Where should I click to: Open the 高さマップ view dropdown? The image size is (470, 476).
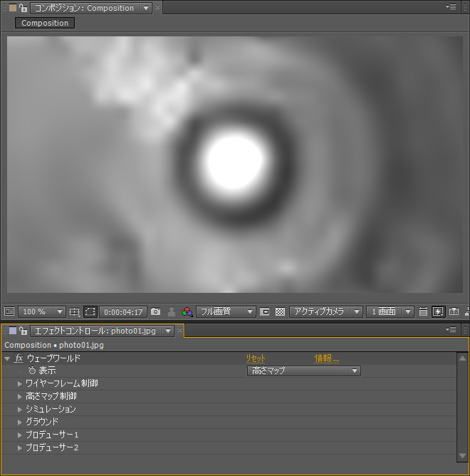(304, 371)
